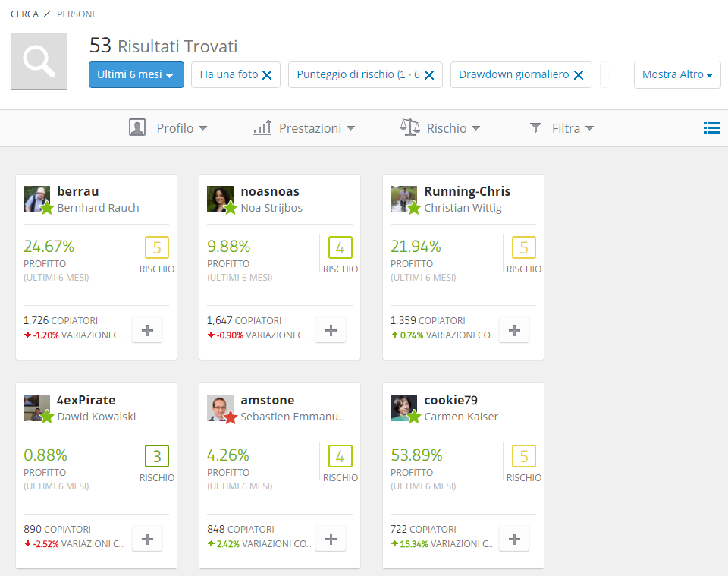The height and width of the screenshot is (576, 728).
Task: Add noasnoas with the plus button
Action: [x=331, y=330]
